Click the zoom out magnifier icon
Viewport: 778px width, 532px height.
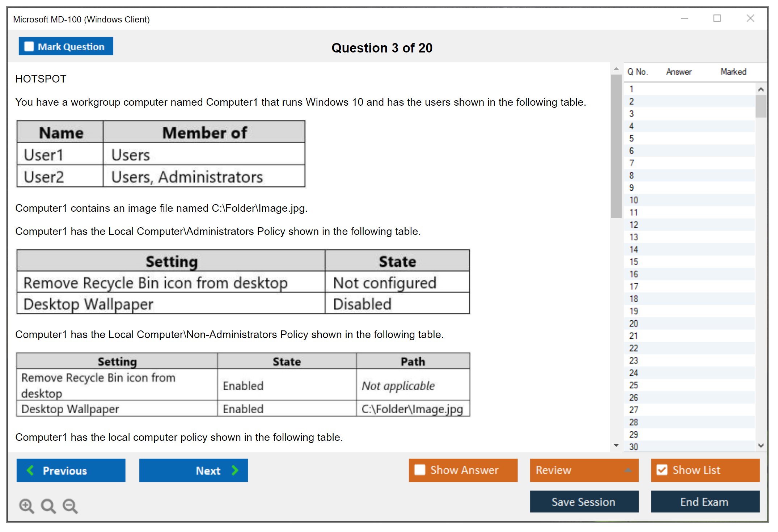(x=70, y=506)
